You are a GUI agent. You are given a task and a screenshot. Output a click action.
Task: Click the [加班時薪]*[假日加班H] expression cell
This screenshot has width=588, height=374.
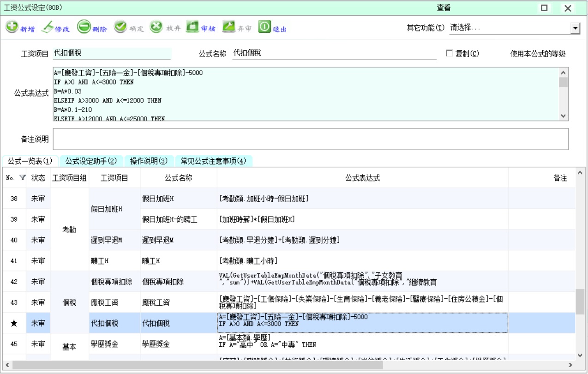362,219
